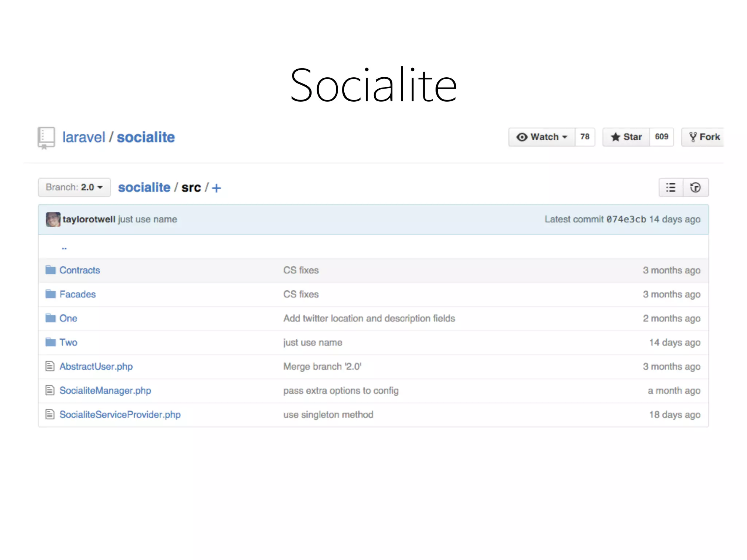Open 'CS fixes' commit in Contracts row
747x560 pixels.
pos(301,270)
